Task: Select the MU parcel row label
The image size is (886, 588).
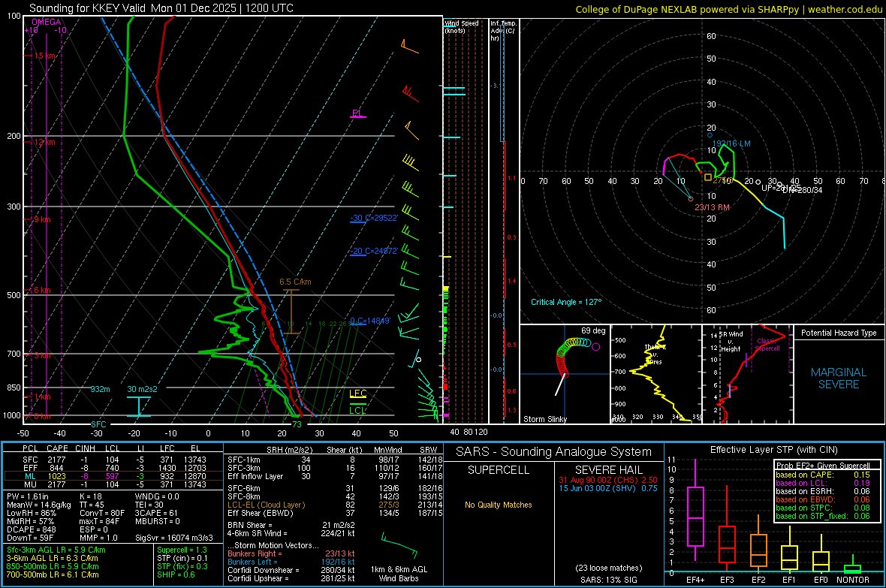Action: click(30, 484)
